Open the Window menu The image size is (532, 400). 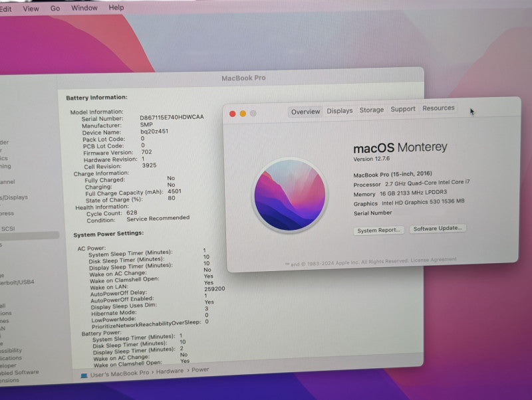click(84, 8)
